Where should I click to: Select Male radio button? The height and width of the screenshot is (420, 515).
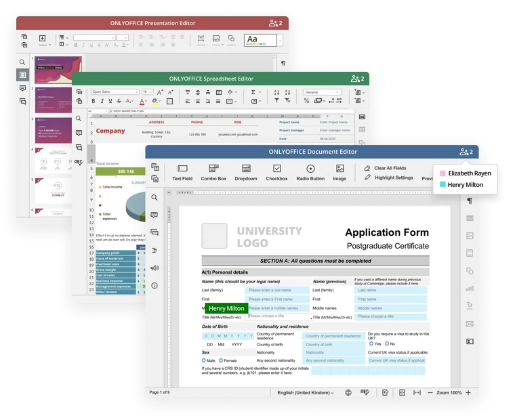click(204, 360)
